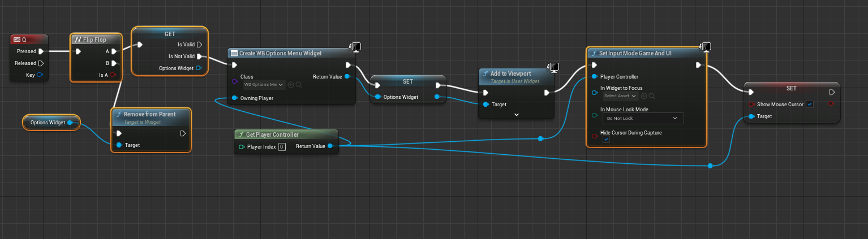Click output exec pin on SET Show Mouse Cursor
This screenshot has width=868, height=239.
[832, 92]
